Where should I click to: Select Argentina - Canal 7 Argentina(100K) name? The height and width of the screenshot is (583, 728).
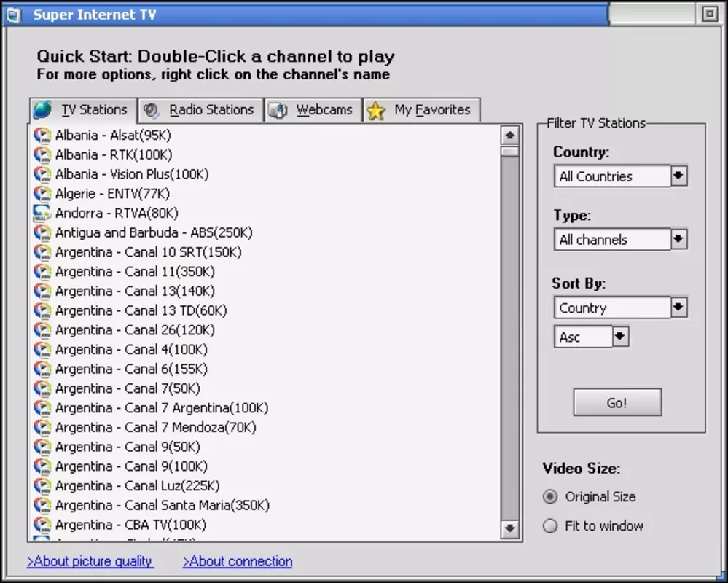point(162,409)
